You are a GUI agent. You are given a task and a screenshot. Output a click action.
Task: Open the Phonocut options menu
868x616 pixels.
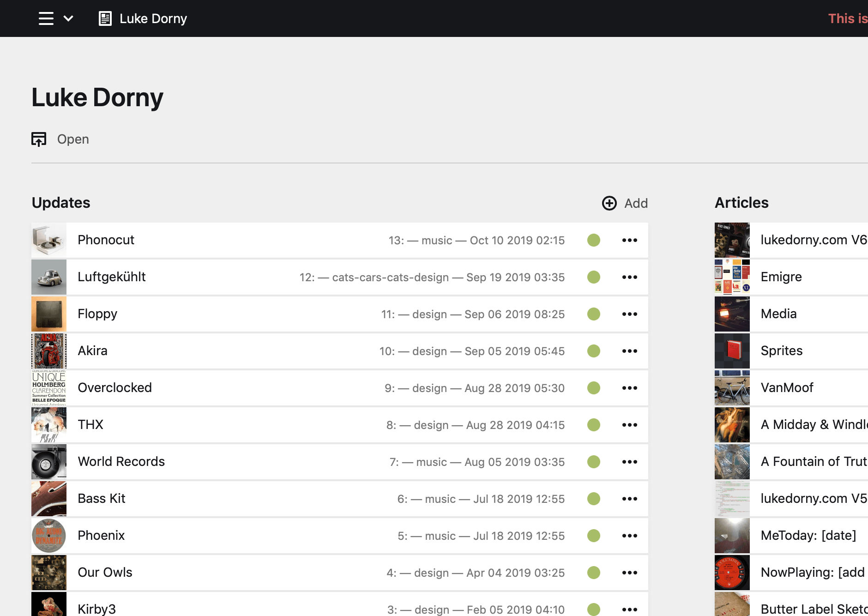click(x=630, y=240)
